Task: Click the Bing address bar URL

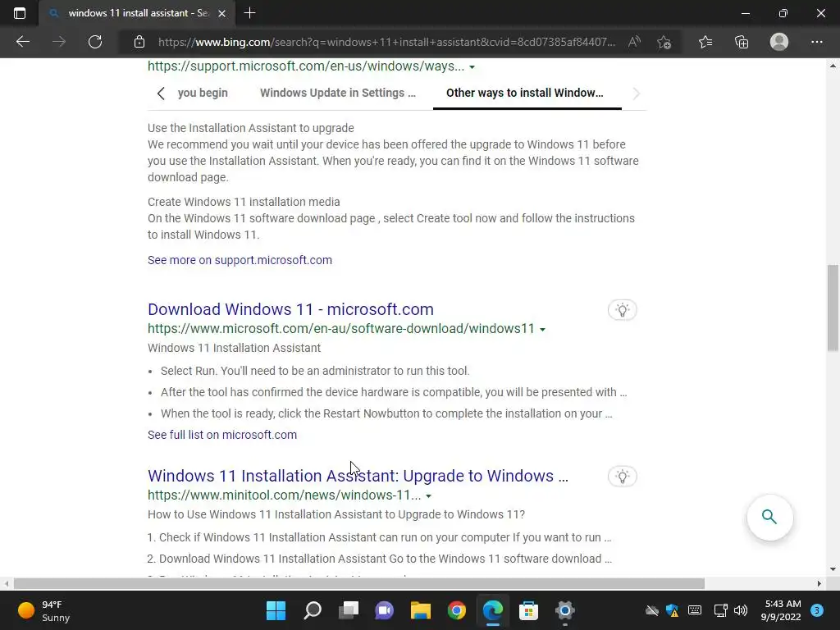Action: point(386,42)
